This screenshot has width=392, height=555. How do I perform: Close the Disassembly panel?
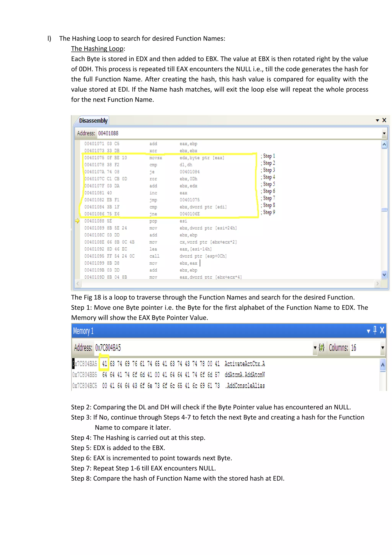[x=384, y=120]
